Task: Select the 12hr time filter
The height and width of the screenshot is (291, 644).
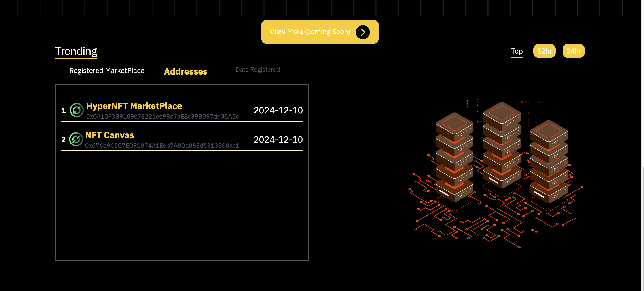Action: (x=544, y=51)
